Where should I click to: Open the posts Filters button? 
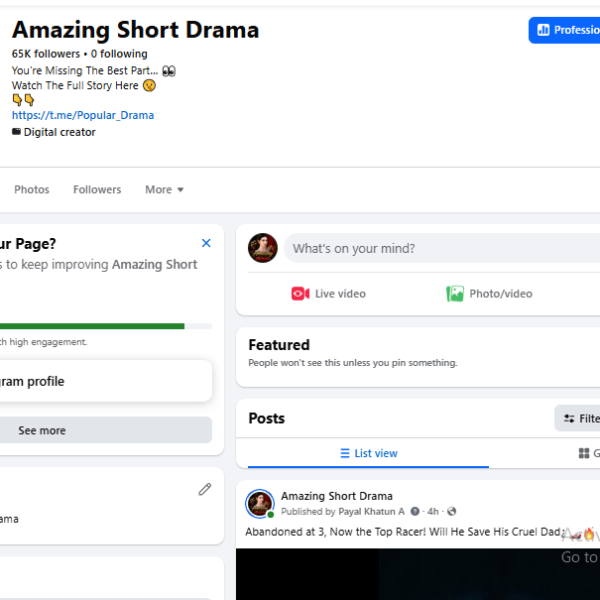coord(577,418)
